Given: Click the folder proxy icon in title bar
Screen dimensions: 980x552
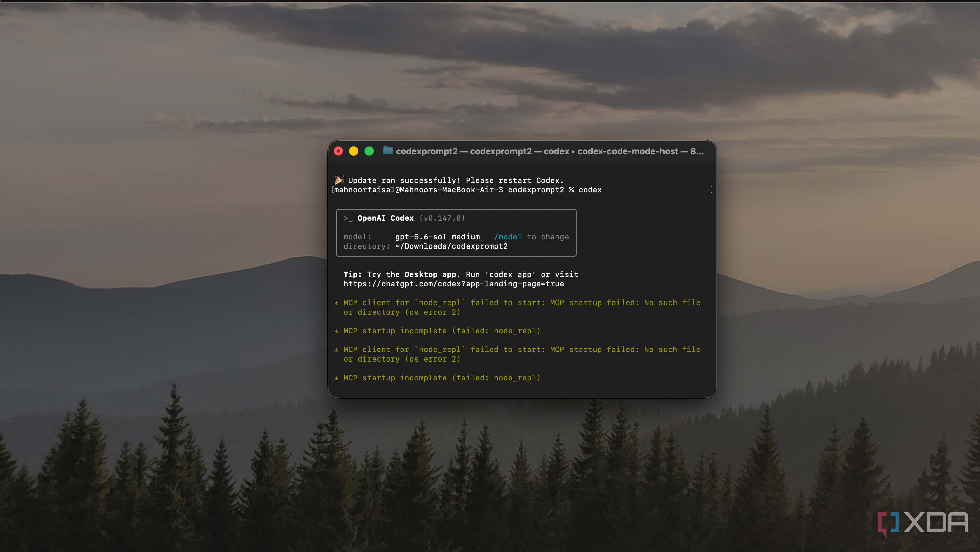Looking at the screenshot, I should coord(388,151).
